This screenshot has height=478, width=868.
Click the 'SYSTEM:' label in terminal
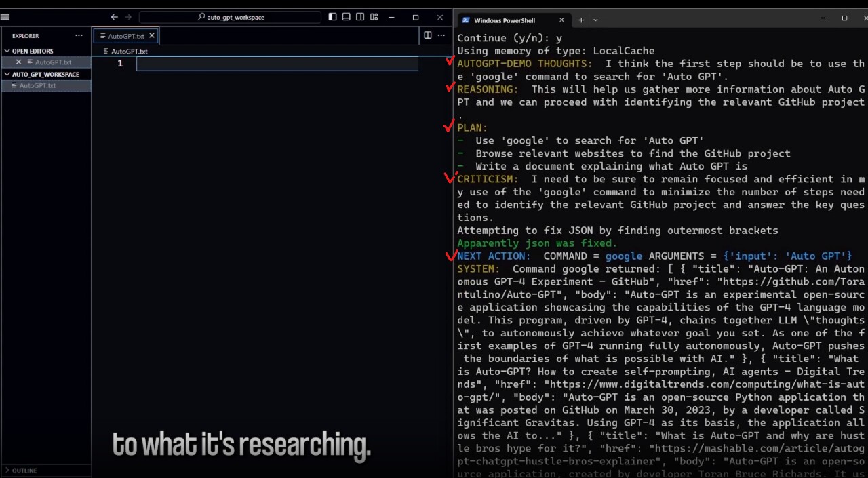point(479,269)
